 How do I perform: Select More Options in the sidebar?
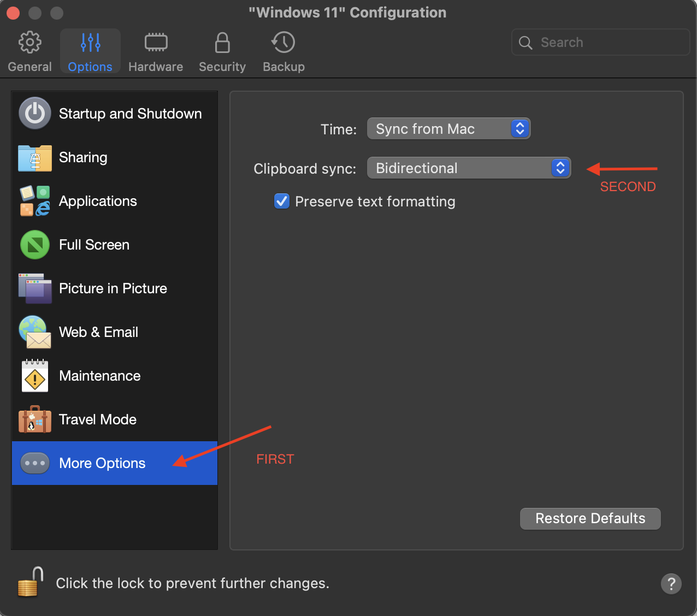(x=102, y=463)
